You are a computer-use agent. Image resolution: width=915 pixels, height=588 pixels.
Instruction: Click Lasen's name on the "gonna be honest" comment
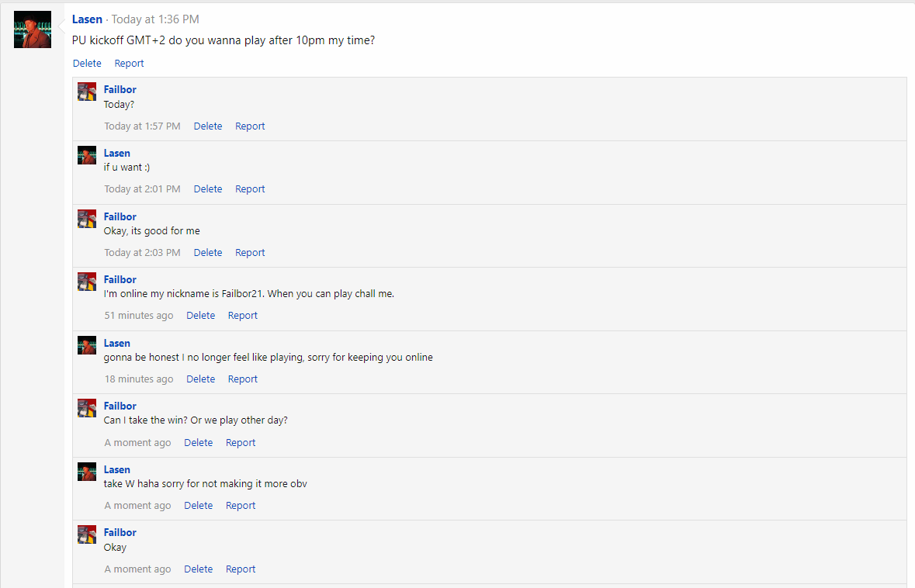point(117,343)
